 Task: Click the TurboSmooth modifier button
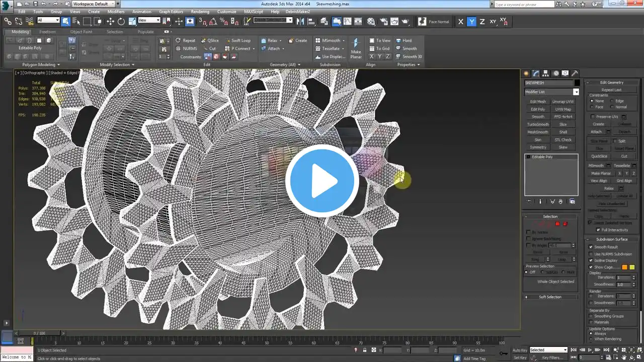[x=538, y=124]
